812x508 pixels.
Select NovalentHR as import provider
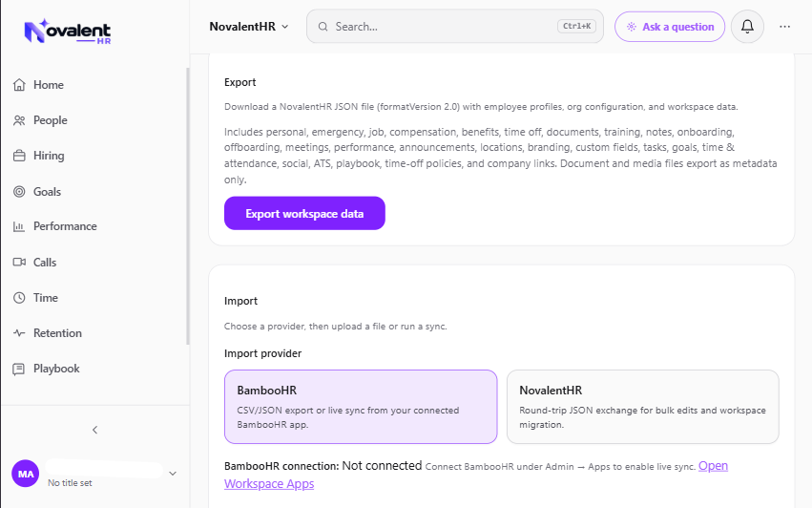click(x=643, y=407)
